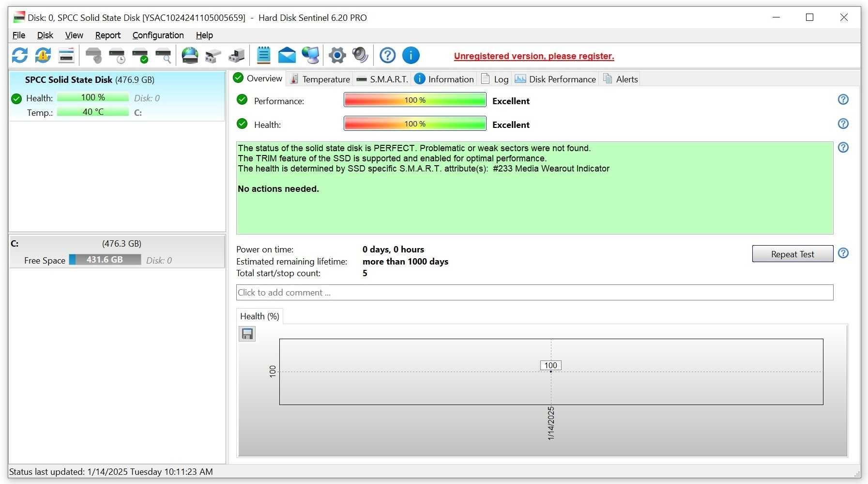Open the View menu
868x484 pixels.
pyautogui.click(x=74, y=35)
